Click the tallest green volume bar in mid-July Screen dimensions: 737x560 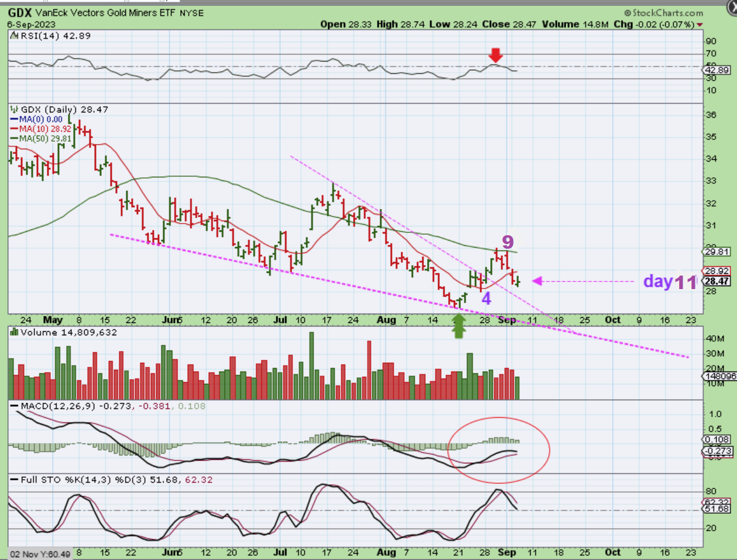(311, 366)
